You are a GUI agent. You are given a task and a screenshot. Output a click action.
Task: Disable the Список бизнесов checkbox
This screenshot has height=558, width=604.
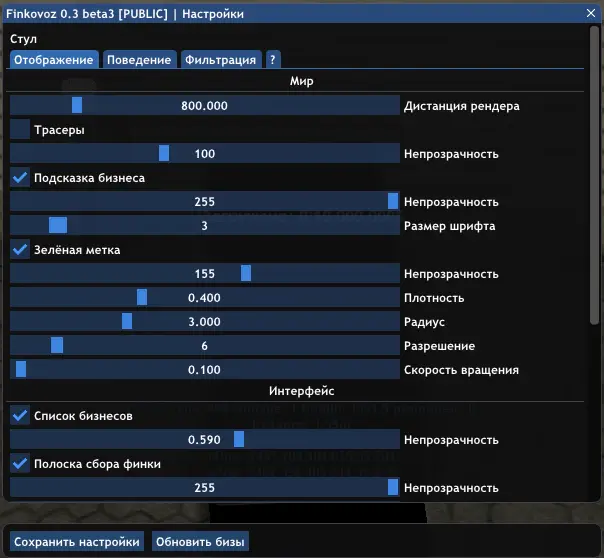20,416
